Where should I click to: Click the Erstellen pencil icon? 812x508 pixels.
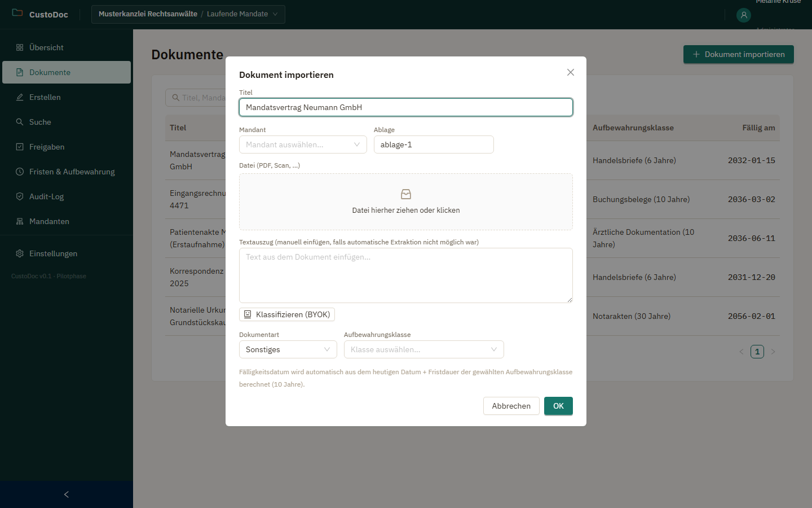[20, 97]
